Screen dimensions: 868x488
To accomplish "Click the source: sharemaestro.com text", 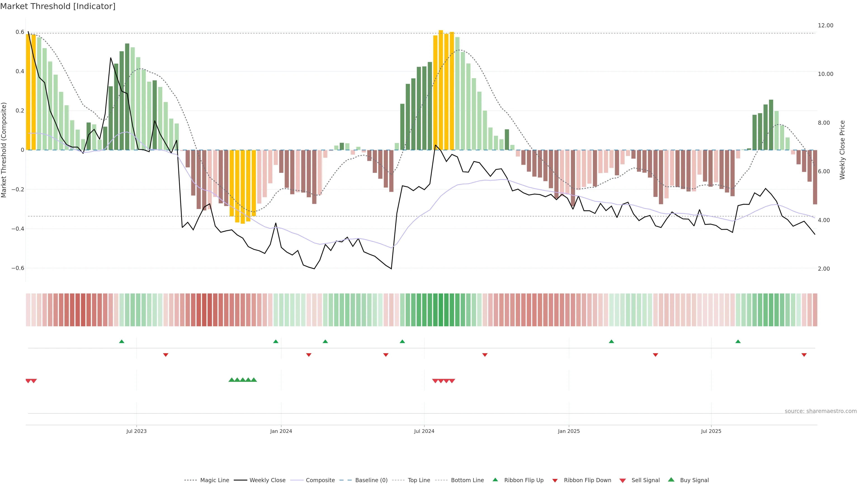I will 821,411.
